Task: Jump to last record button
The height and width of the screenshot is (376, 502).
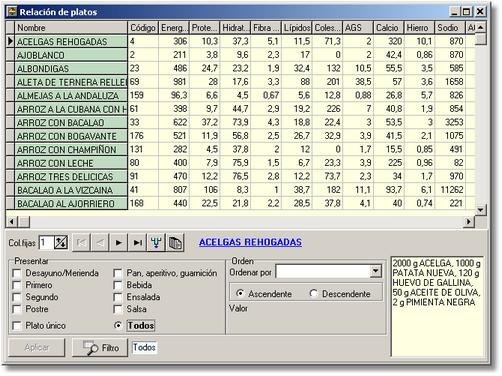Action: click(137, 242)
